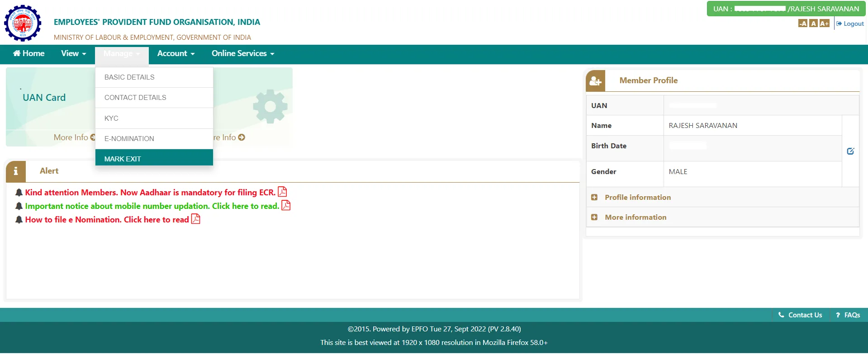The image size is (868, 354).
Task: Click the Alert section heading
Action: click(49, 171)
